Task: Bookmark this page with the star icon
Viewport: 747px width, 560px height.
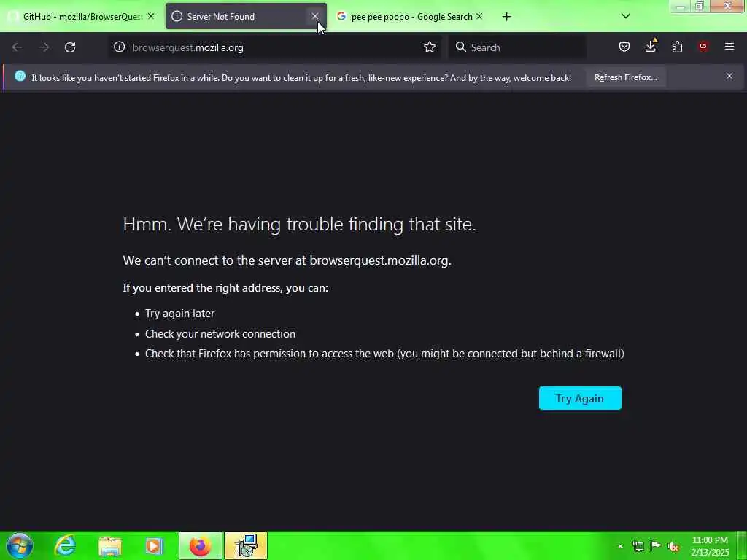Action: click(x=429, y=47)
